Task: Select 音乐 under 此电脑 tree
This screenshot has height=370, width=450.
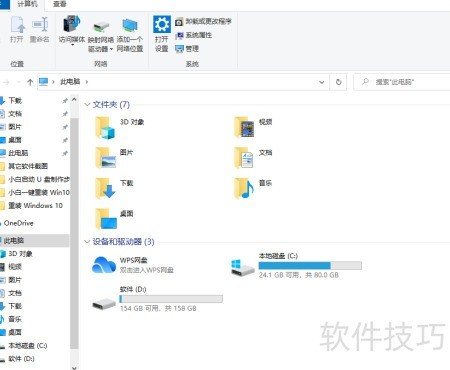Action: [15, 319]
